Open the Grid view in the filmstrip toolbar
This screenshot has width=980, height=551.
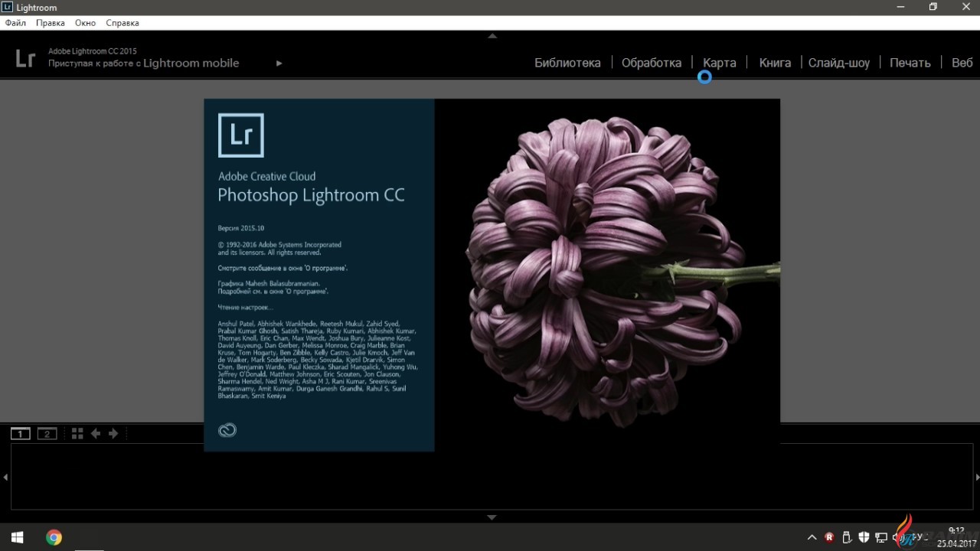(x=77, y=433)
